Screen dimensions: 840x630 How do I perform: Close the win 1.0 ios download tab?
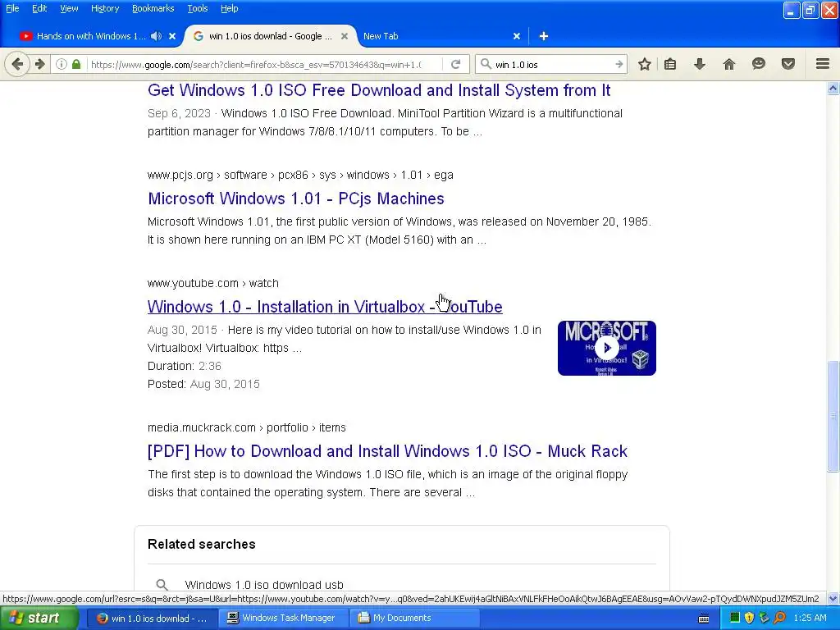coord(345,36)
